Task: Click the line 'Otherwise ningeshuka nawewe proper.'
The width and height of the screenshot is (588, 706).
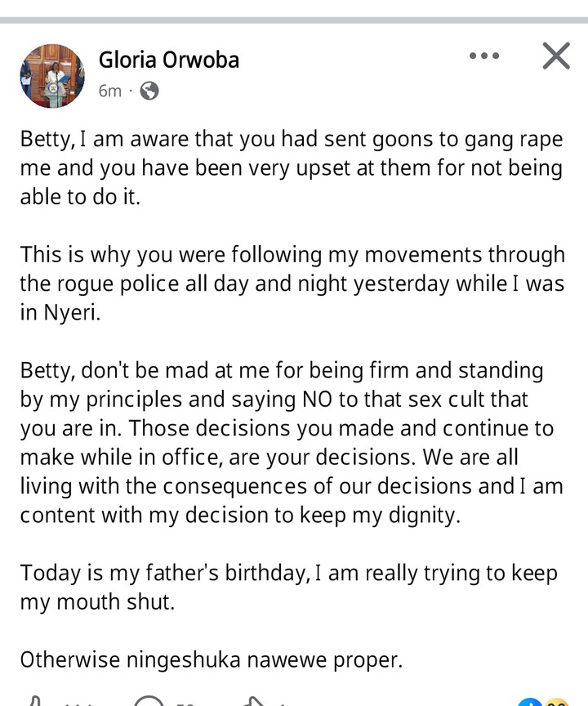Action: click(212, 659)
